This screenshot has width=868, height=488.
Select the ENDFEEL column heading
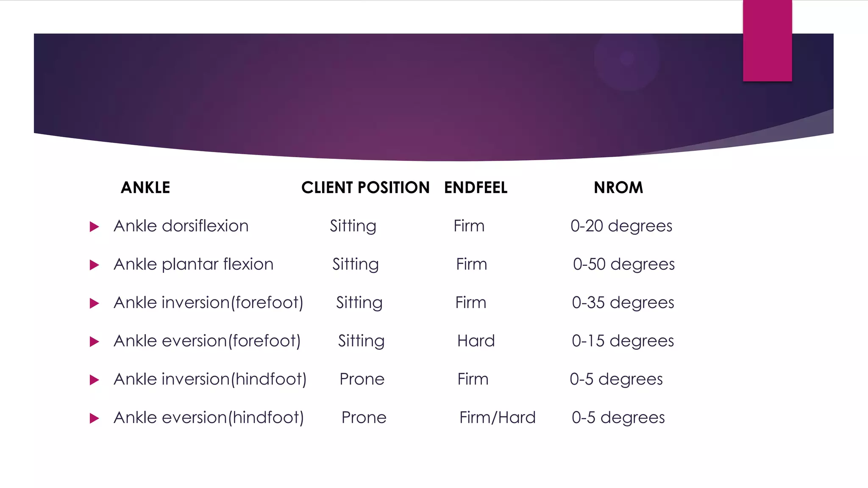tap(476, 187)
